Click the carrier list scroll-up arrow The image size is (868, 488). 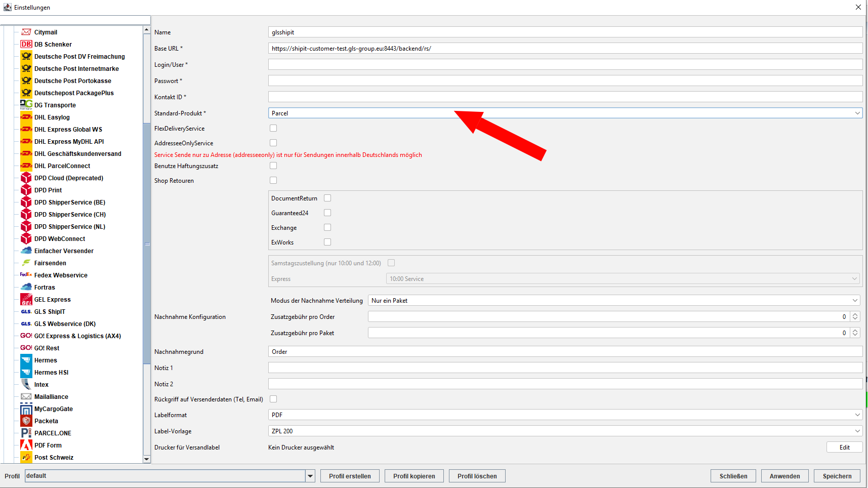pyautogui.click(x=147, y=30)
